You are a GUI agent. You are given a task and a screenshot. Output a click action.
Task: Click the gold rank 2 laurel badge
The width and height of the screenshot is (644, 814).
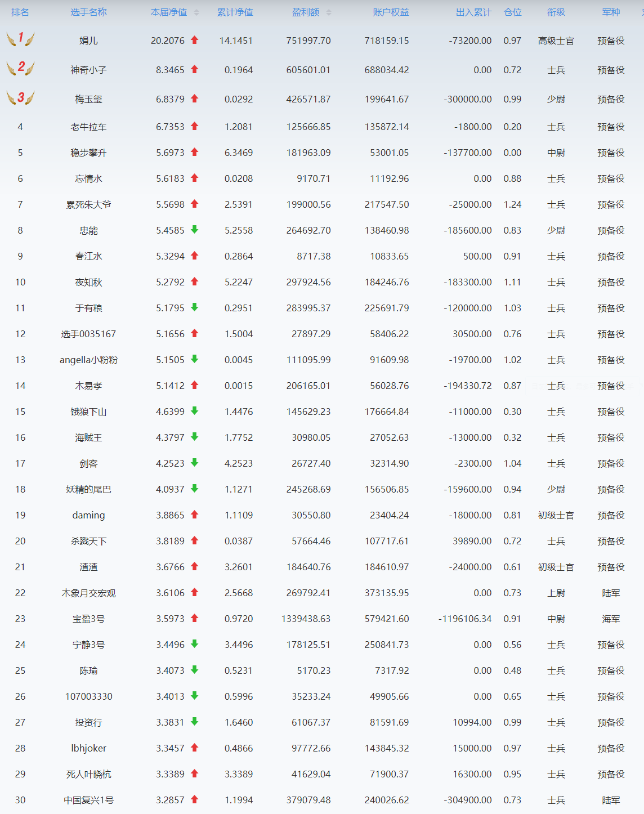[20, 68]
